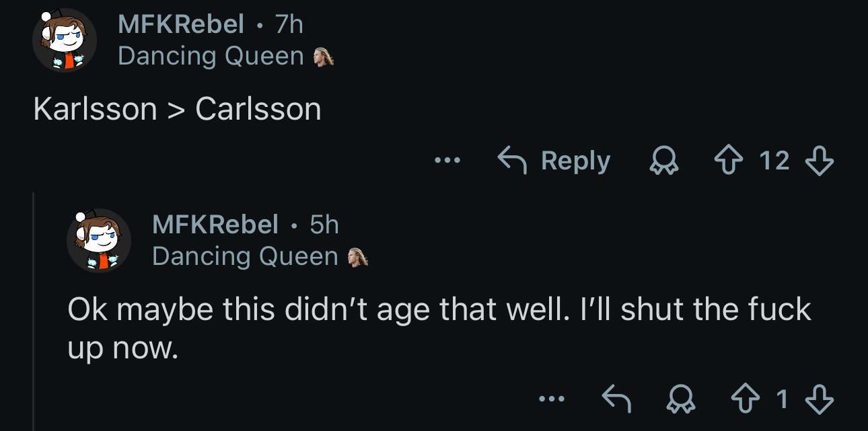Open the overflow menu on the reply comment
This screenshot has height=431, width=868.
coord(552,398)
